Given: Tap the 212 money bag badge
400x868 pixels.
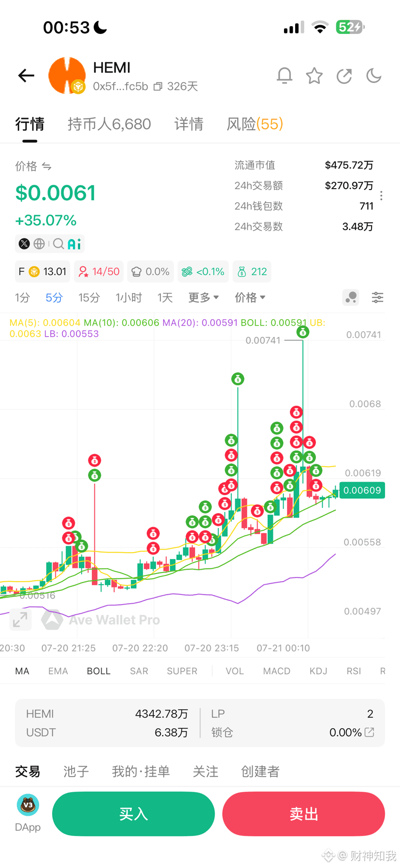Looking at the screenshot, I should pos(252,272).
